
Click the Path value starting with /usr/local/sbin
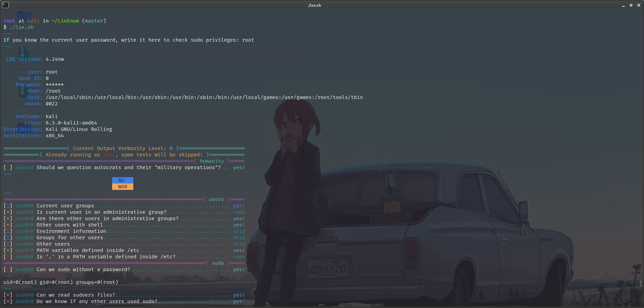tap(204, 97)
